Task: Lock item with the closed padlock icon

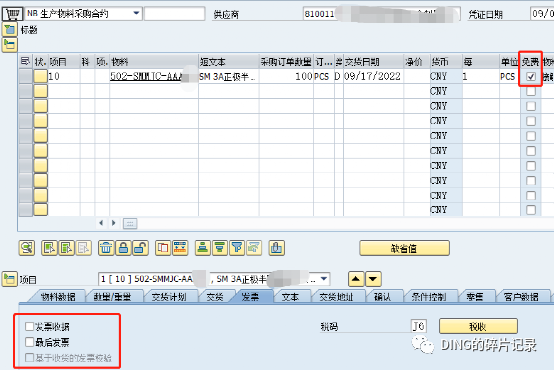Action: 123,248
